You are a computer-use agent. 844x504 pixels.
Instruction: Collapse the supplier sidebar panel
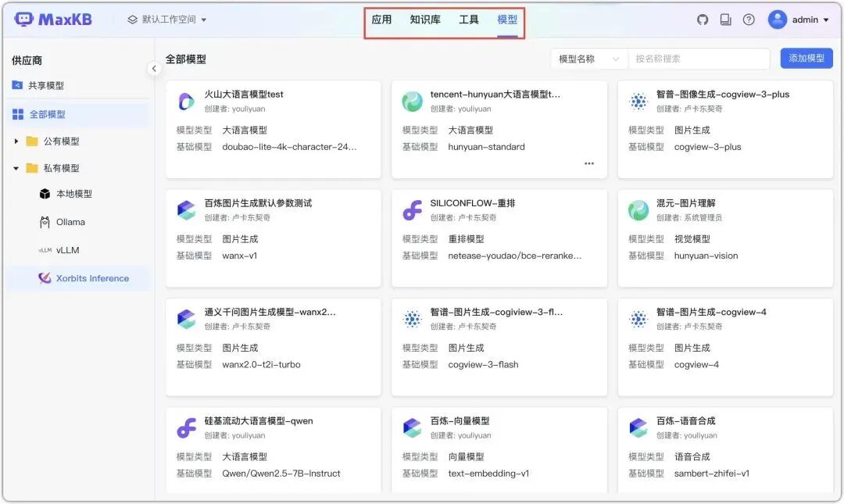click(154, 69)
